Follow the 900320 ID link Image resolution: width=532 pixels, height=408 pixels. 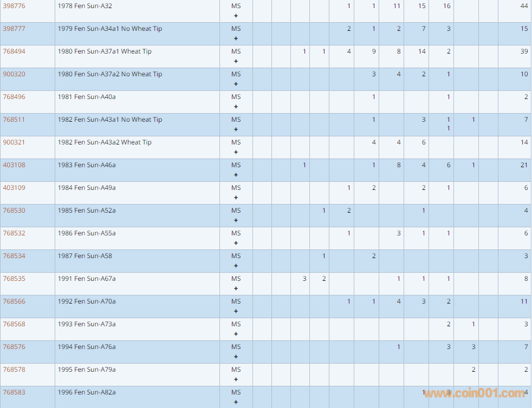tap(14, 74)
